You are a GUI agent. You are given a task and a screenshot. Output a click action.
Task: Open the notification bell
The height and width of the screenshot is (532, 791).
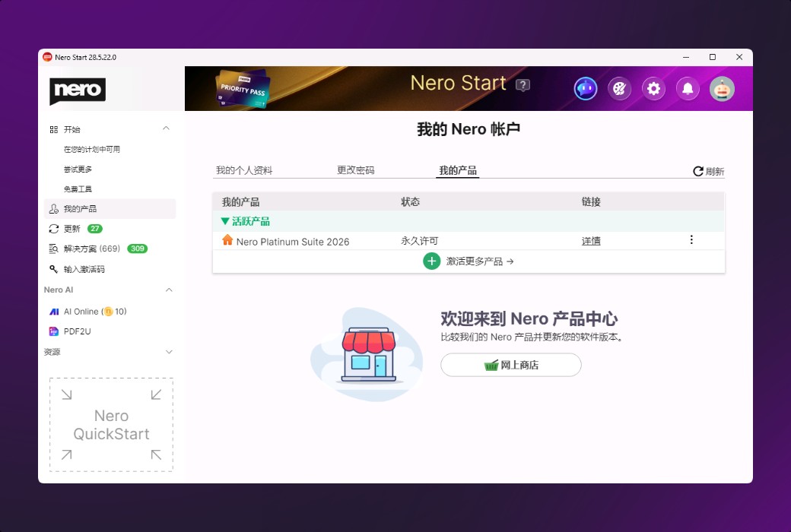(688, 89)
